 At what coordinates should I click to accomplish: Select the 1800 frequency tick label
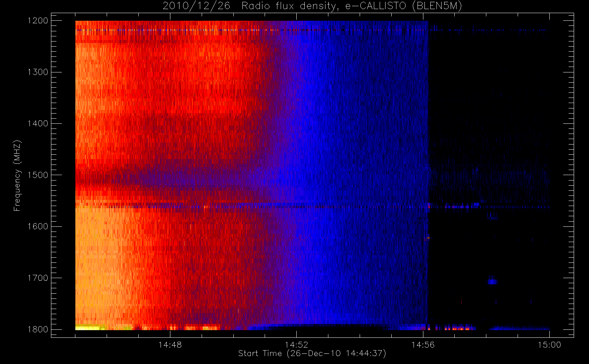pos(38,329)
